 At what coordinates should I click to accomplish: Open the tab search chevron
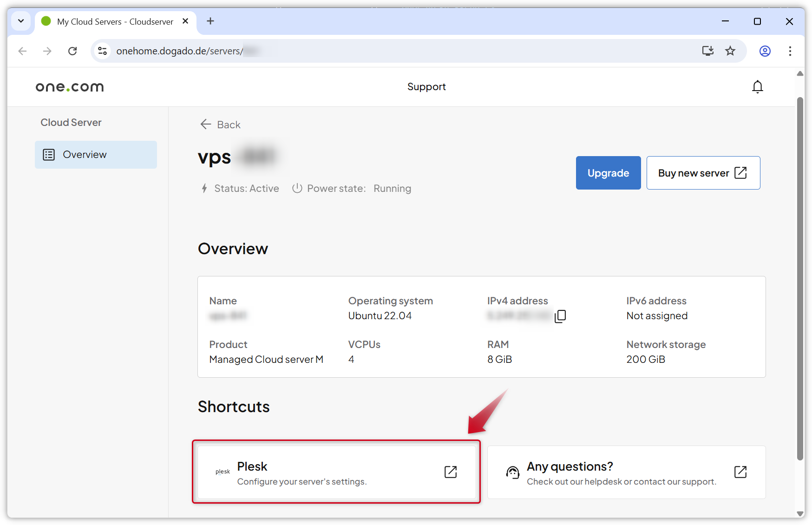click(20, 21)
